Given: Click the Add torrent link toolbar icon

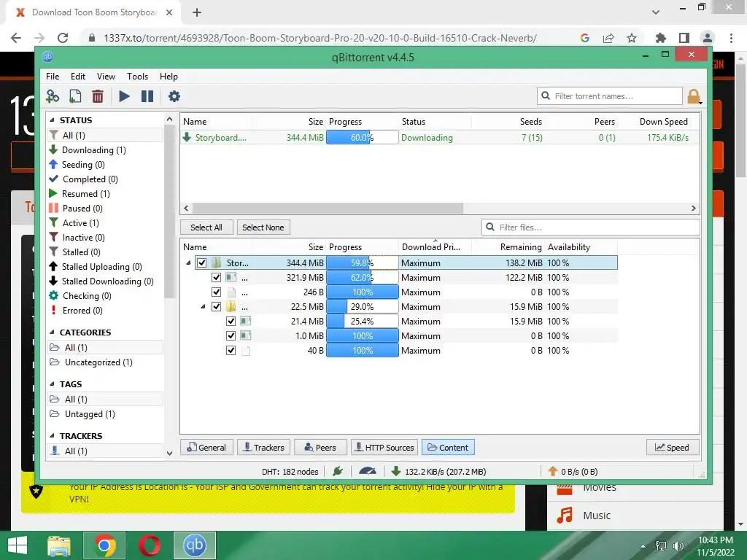Looking at the screenshot, I should point(53,96).
